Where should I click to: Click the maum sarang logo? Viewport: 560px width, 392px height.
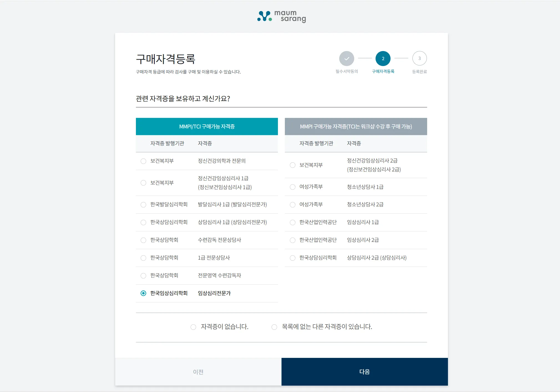pyautogui.click(x=282, y=17)
